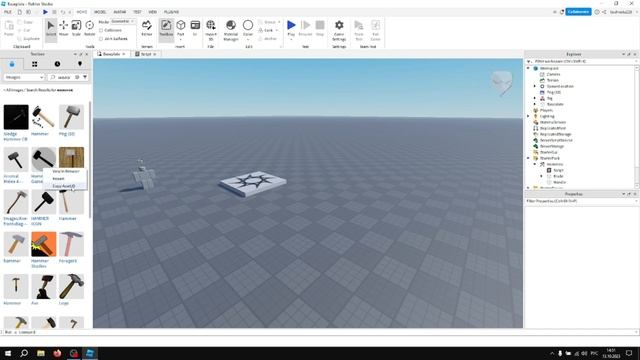Click the quick-access Play arrow in title bar
The image size is (640, 360).
click(45, 12)
